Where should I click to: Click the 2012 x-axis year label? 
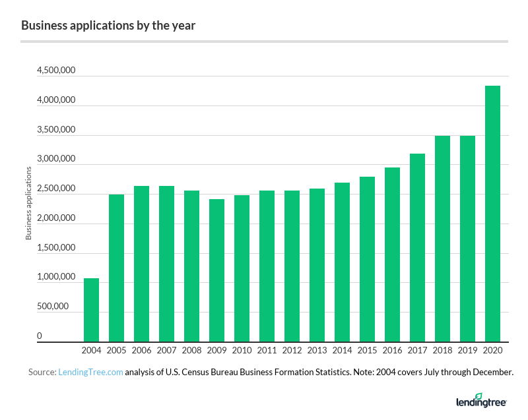[x=292, y=349]
